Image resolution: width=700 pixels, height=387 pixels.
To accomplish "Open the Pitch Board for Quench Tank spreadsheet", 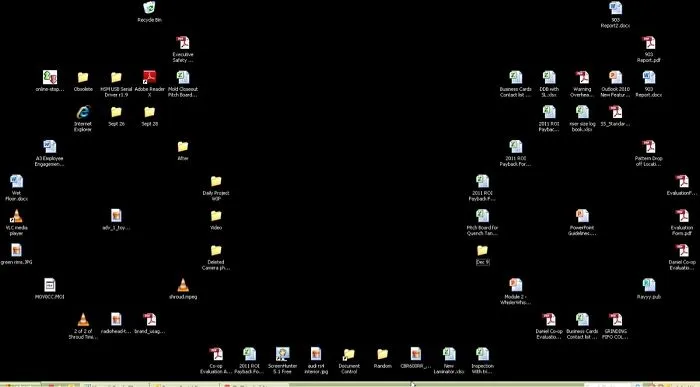I will point(482,216).
